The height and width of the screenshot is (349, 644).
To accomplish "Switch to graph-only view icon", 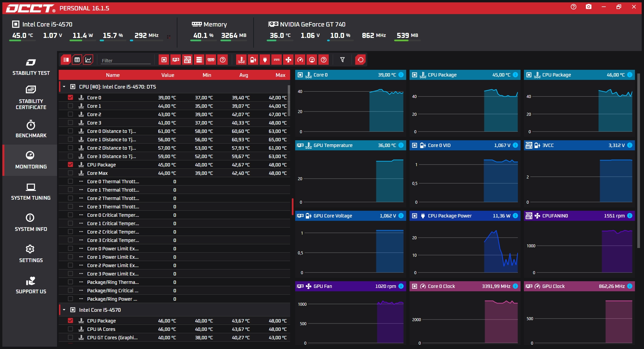I will click(x=88, y=60).
